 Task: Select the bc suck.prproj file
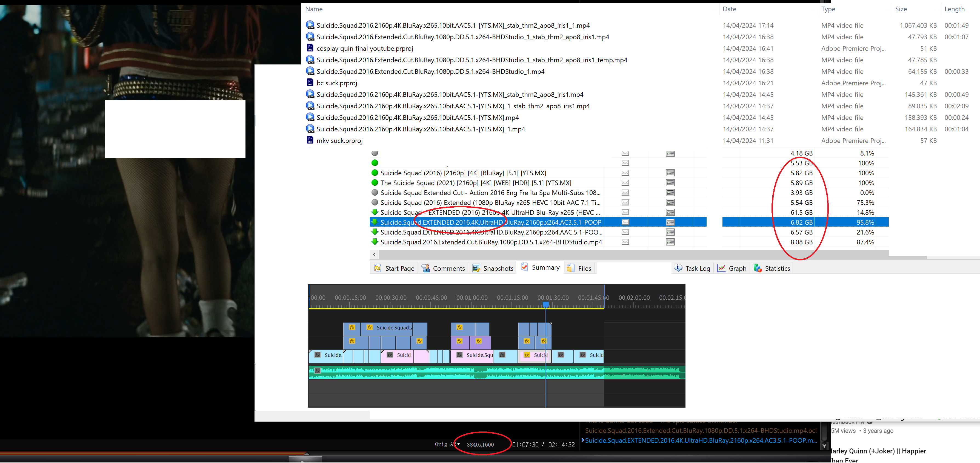tap(337, 83)
